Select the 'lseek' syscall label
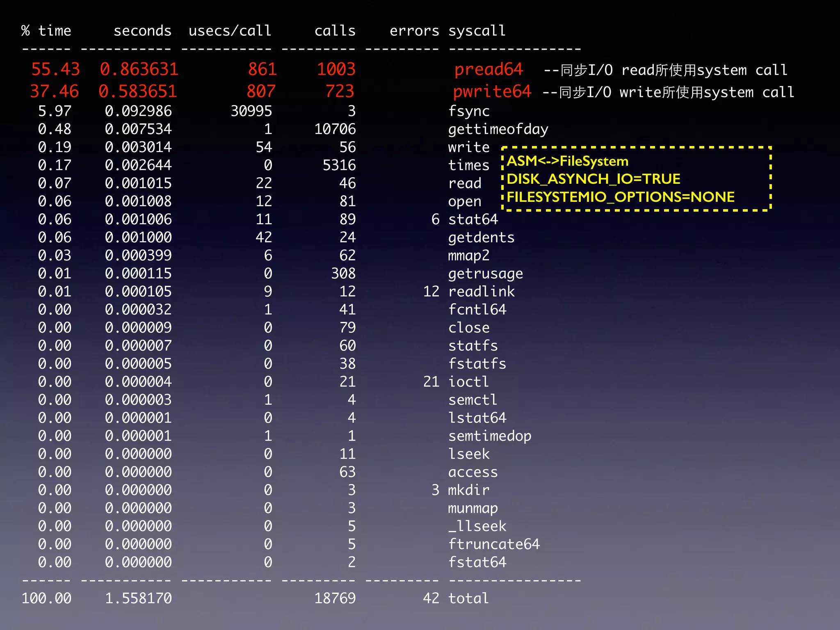The image size is (840, 630). tap(469, 454)
